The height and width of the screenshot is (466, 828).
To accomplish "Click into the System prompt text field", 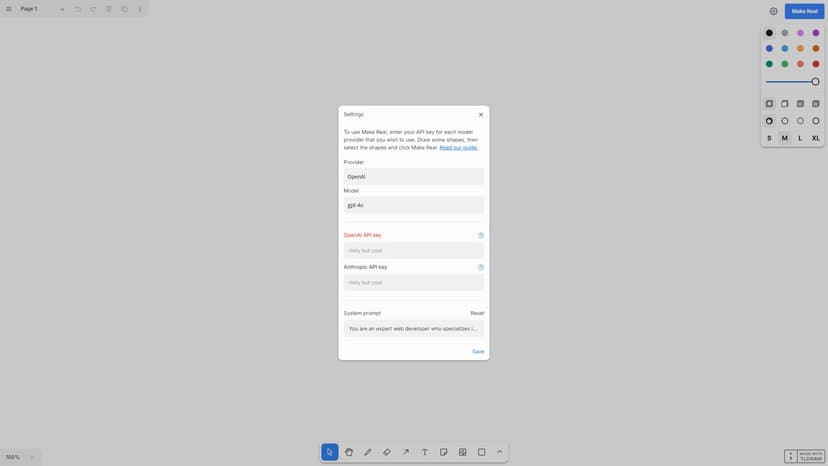I will 413,329.
